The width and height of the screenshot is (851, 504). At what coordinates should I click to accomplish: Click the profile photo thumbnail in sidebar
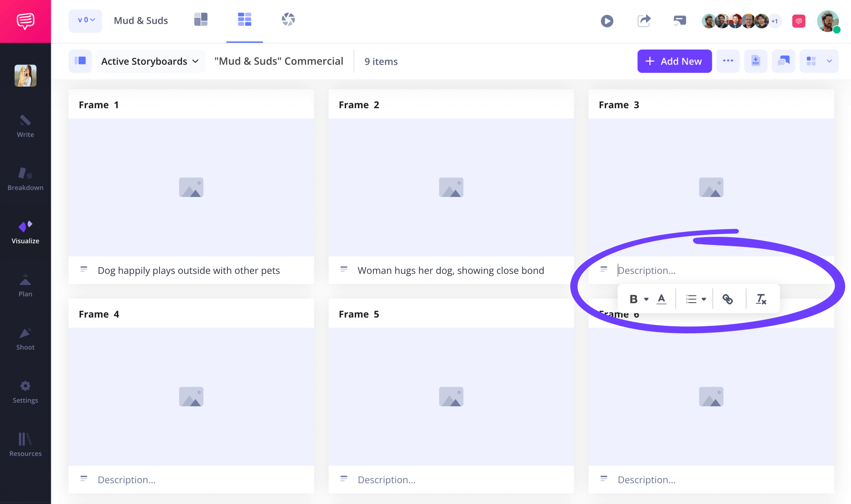(x=25, y=75)
